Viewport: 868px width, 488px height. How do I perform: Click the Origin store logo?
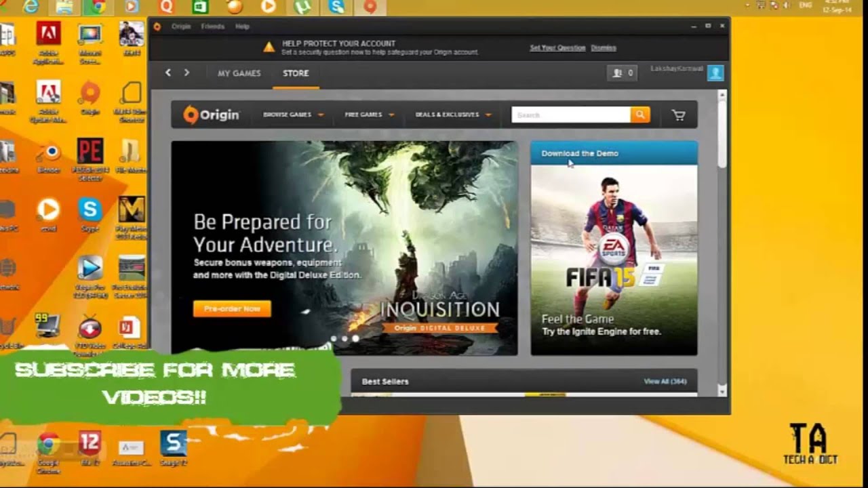click(212, 115)
